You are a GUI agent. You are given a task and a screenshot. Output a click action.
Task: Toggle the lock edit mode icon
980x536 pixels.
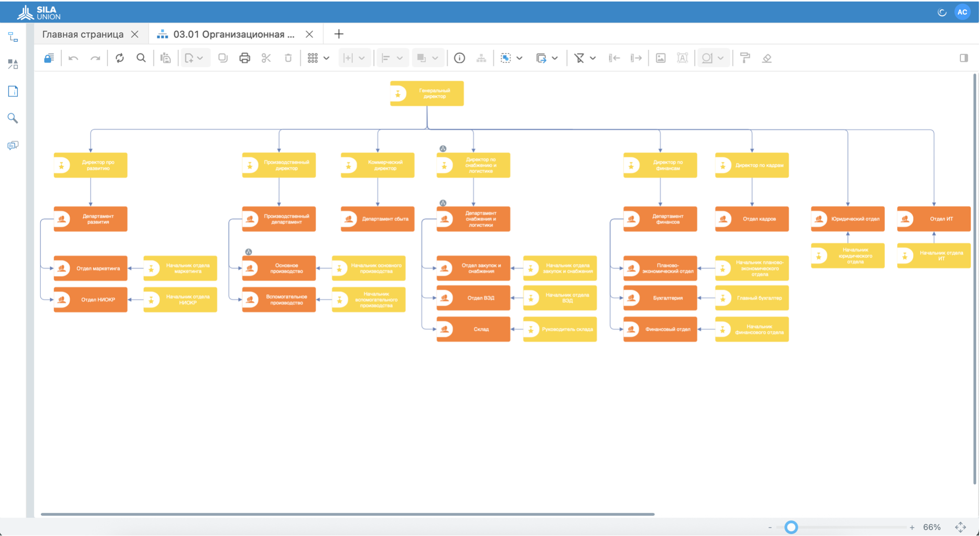pyautogui.click(x=49, y=58)
